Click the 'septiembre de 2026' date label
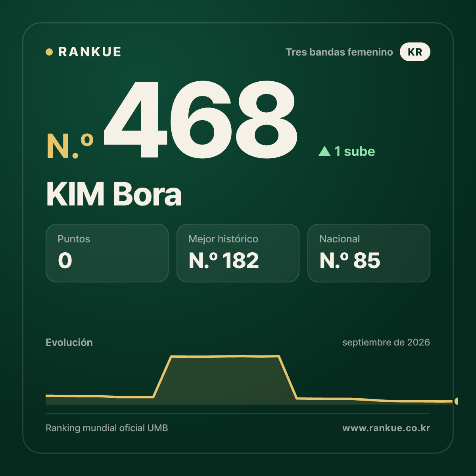 pyautogui.click(x=386, y=342)
